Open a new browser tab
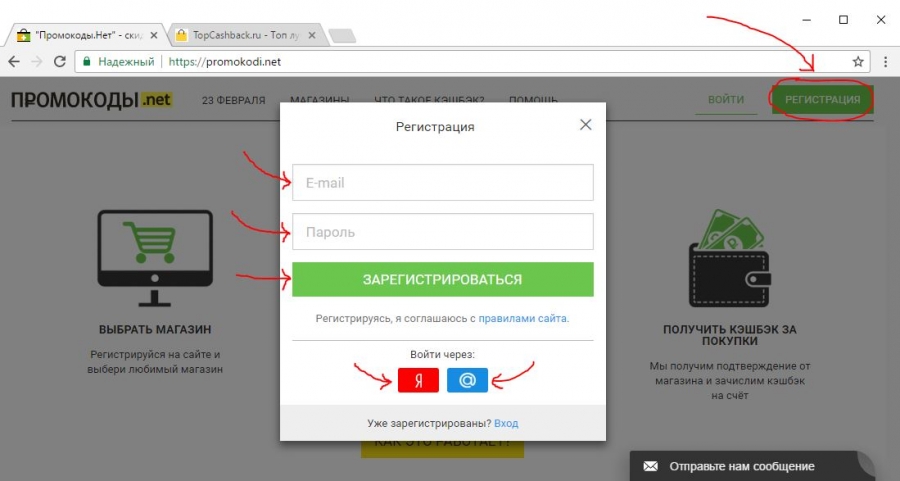The width and height of the screenshot is (900, 481). tap(343, 36)
